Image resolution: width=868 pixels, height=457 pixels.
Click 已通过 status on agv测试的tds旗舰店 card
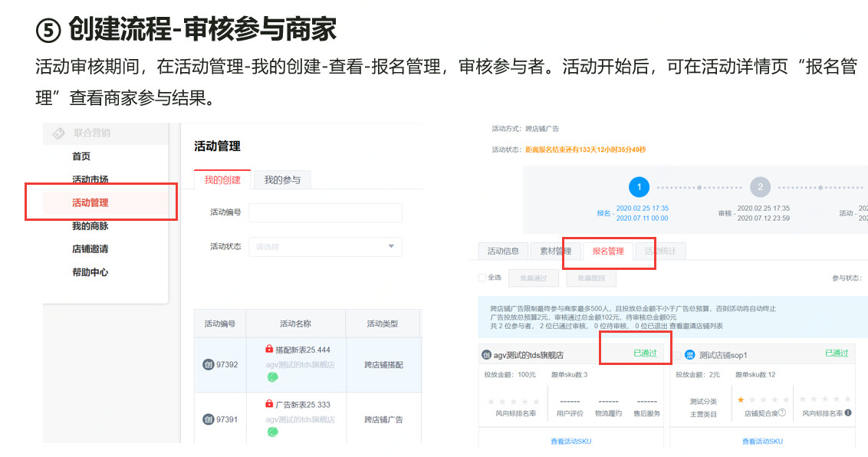coord(646,353)
